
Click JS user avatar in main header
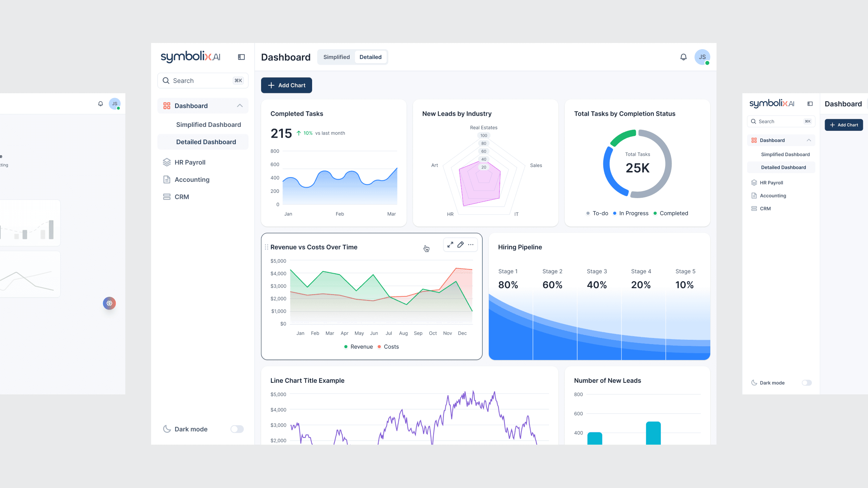pyautogui.click(x=702, y=57)
